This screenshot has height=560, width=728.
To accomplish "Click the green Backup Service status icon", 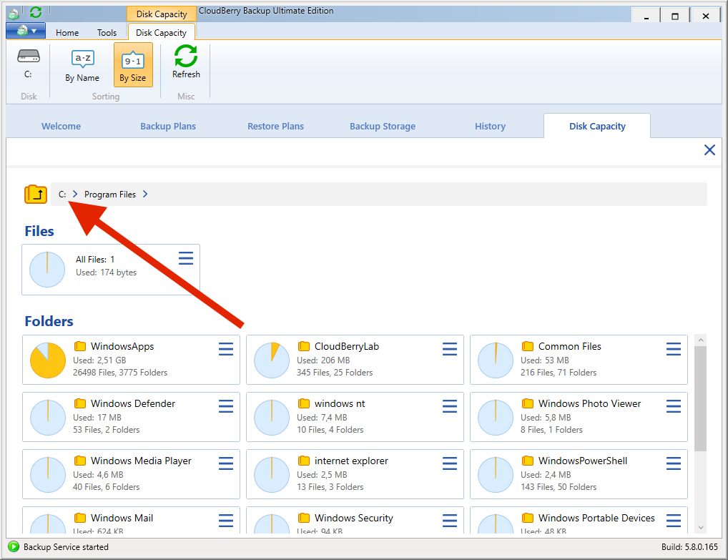I will point(14,546).
